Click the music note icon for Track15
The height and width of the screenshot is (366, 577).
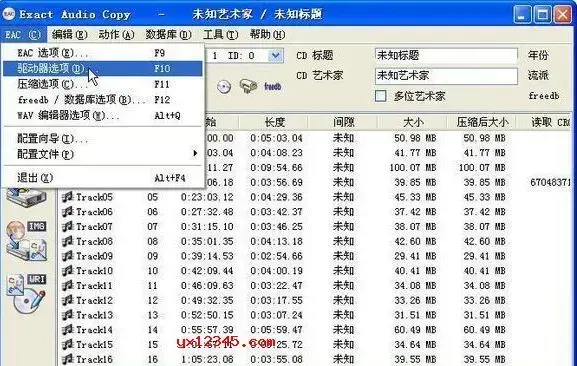point(67,344)
